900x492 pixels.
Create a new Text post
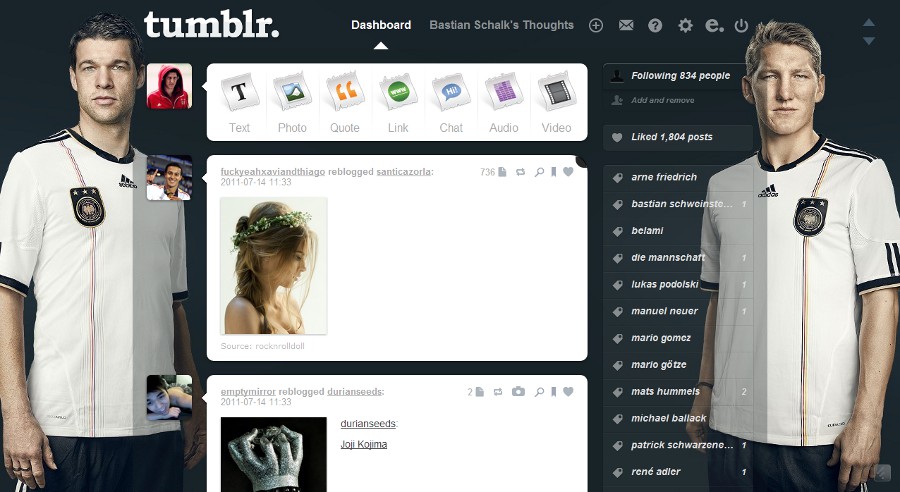[239, 103]
